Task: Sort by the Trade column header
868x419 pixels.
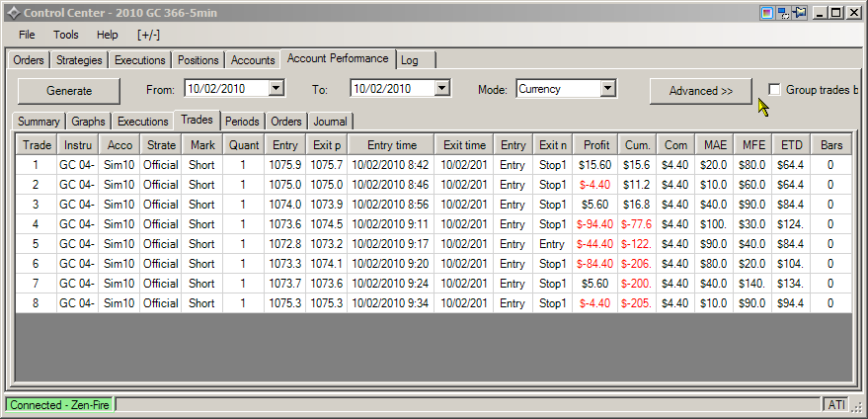Action: tap(37, 145)
